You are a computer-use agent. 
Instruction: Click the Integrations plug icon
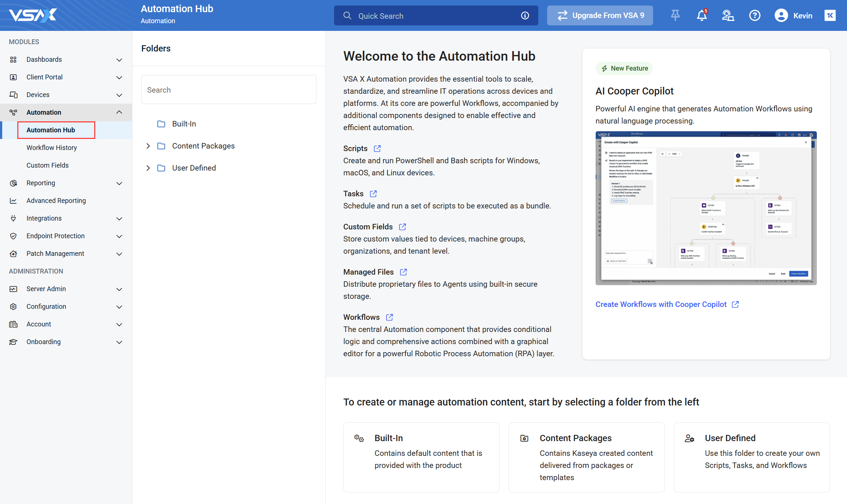13,218
